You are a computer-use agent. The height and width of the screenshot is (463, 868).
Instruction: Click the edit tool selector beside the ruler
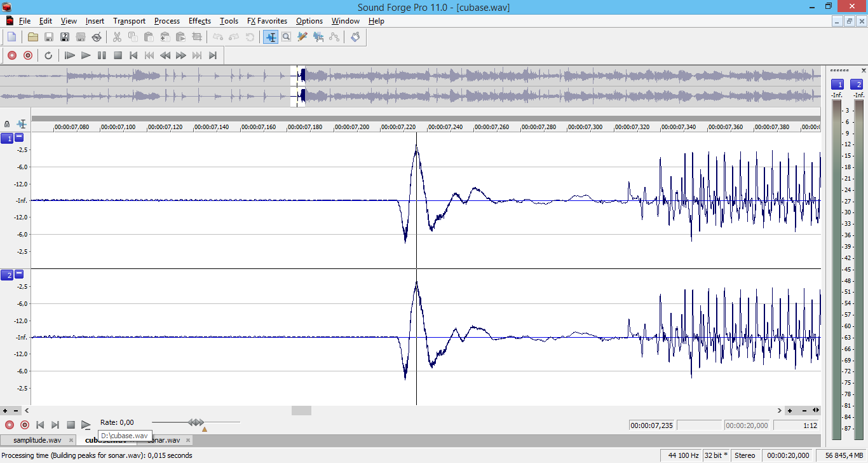click(22, 124)
